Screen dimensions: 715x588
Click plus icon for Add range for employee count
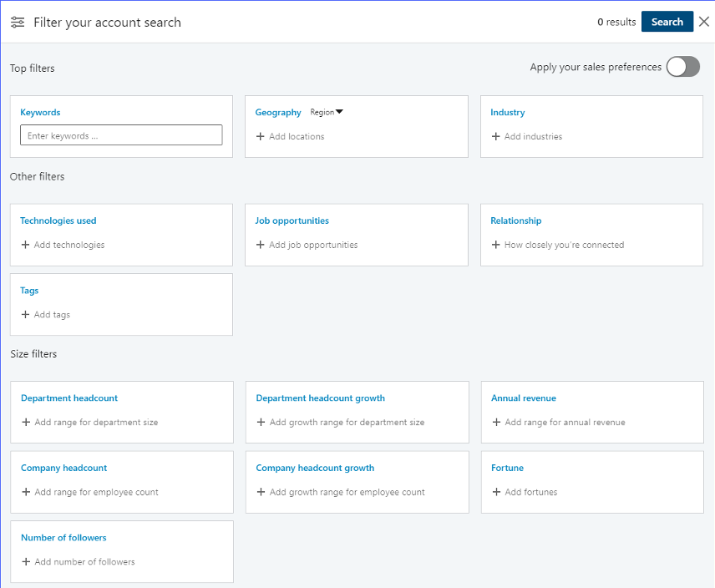[26, 492]
